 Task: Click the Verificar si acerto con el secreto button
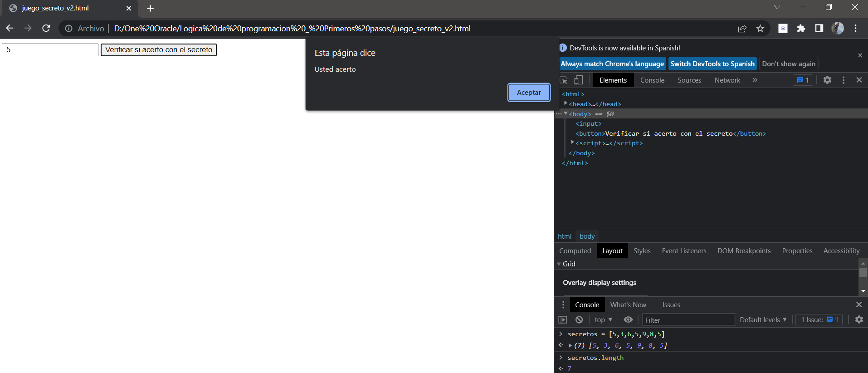[159, 50]
